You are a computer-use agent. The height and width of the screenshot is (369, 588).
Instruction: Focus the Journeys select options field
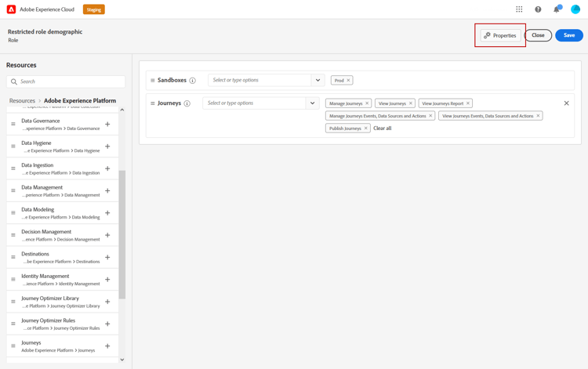[x=254, y=103]
